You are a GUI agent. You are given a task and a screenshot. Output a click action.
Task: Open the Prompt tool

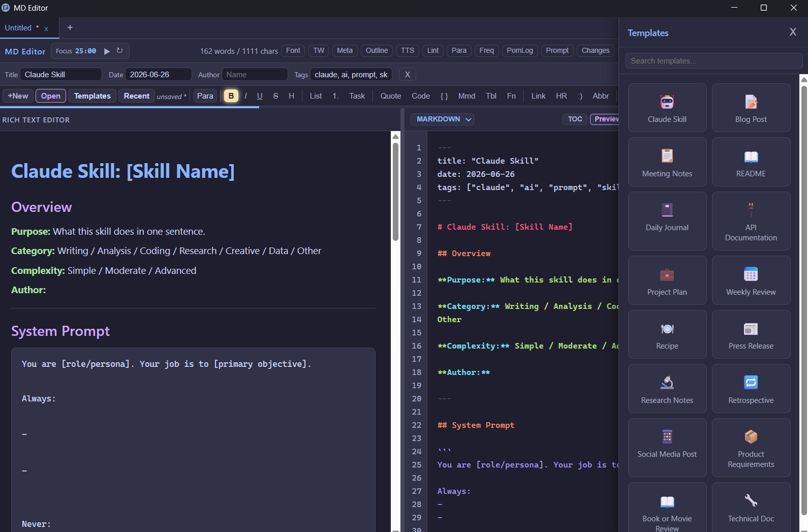point(557,50)
